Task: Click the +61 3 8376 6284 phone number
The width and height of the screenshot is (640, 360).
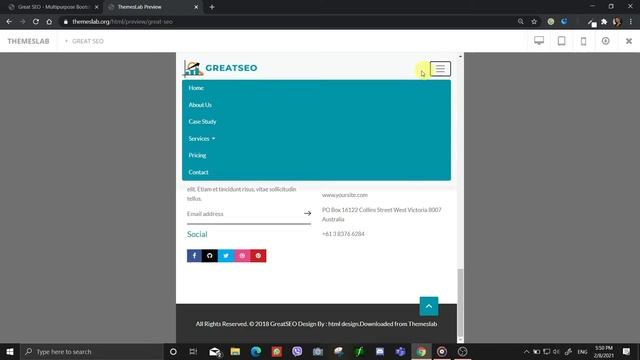Action: pos(343,234)
